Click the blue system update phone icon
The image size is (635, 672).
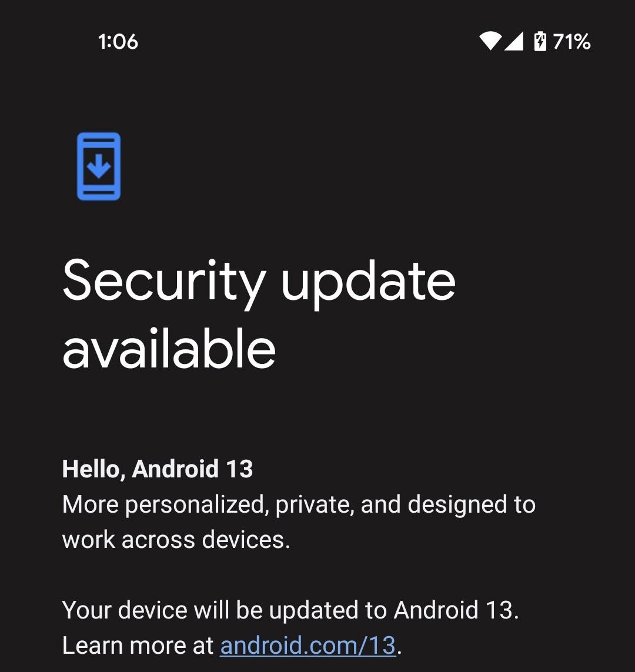tap(99, 166)
